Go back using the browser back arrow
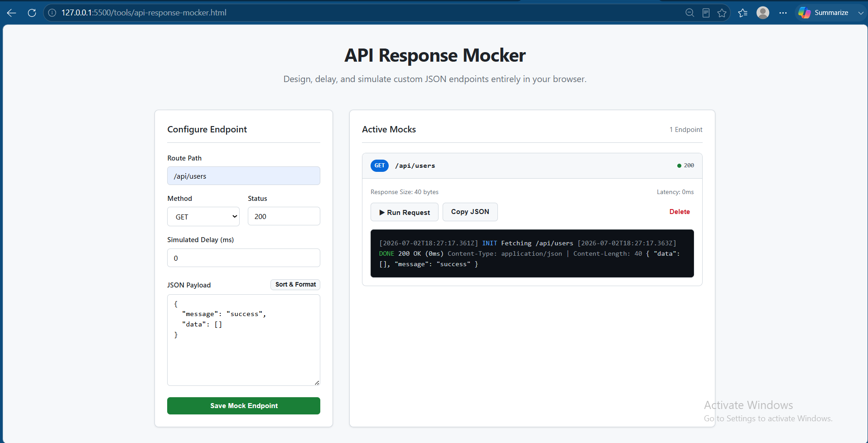The width and height of the screenshot is (868, 443). pyautogui.click(x=12, y=13)
